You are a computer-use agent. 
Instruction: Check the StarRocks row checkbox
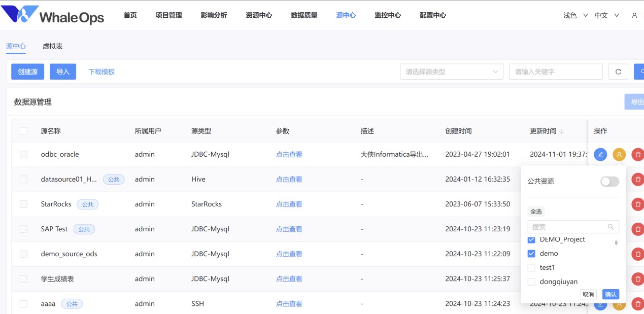click(x=23, y=204)
